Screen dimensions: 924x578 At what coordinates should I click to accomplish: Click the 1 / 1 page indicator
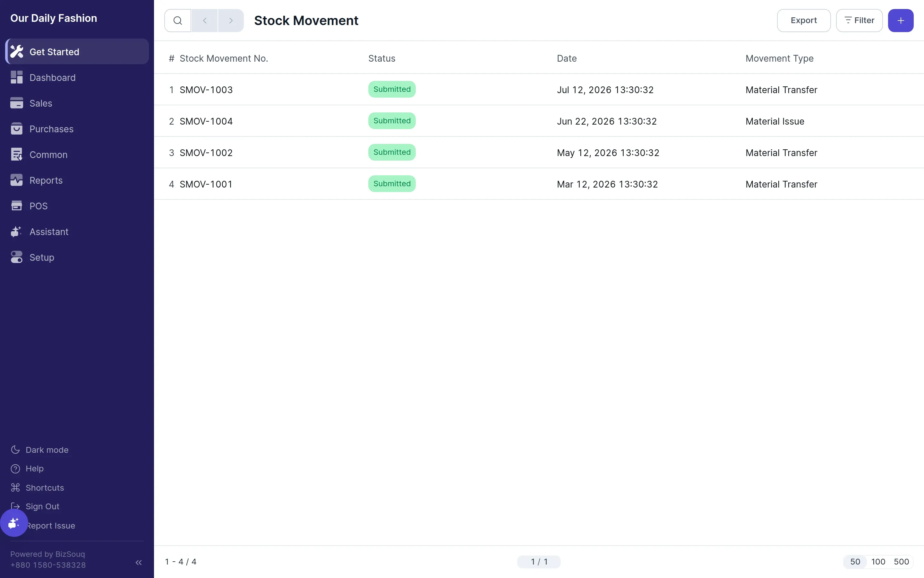[539, 562]
